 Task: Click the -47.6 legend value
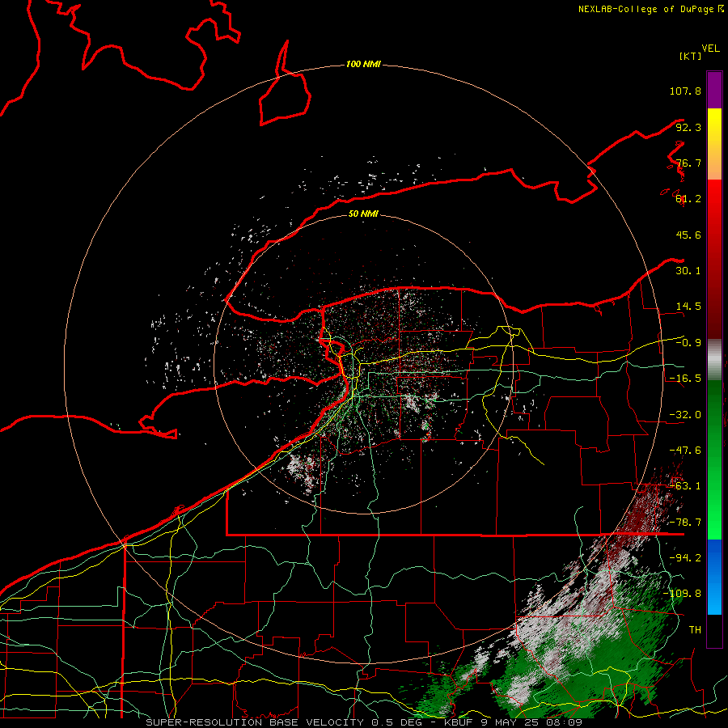[685, 451]
